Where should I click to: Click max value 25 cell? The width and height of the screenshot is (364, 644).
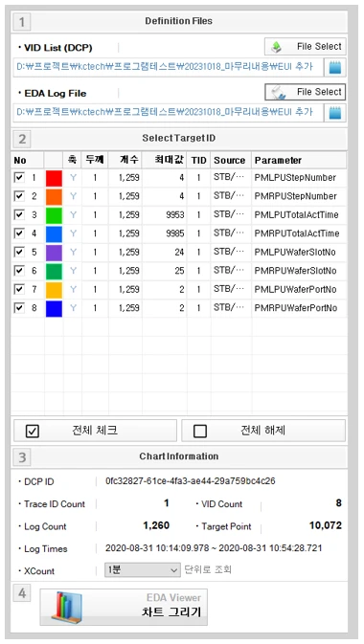coord(165,271)
